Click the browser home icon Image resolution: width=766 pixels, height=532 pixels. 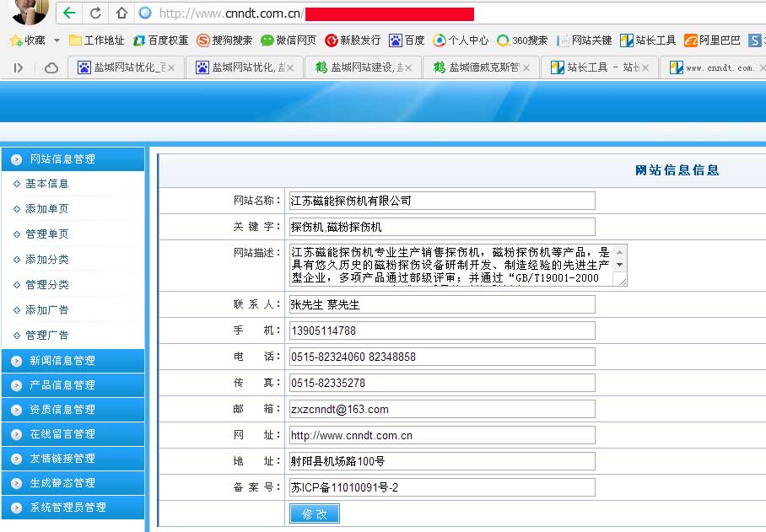click(121, 13)
